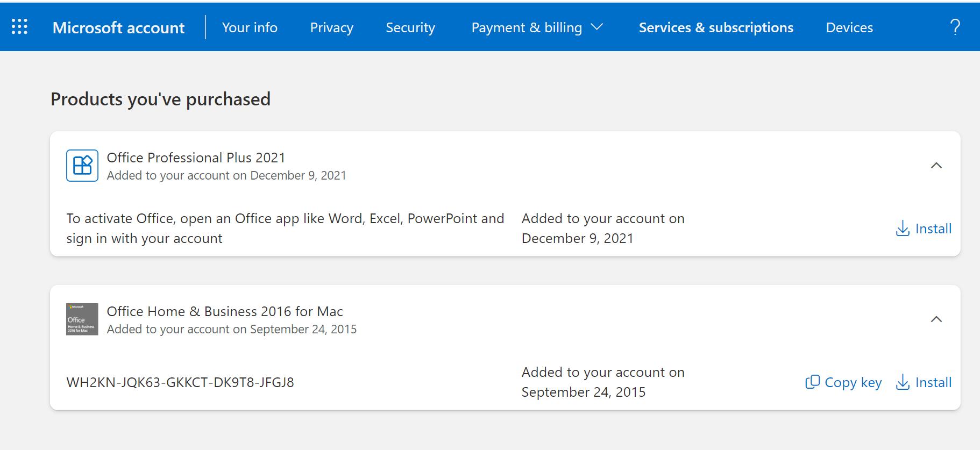The image size is (980, 450).
Task: Click the Office Professional Plus 2021 product icon
Action: (x=82, y=166)
